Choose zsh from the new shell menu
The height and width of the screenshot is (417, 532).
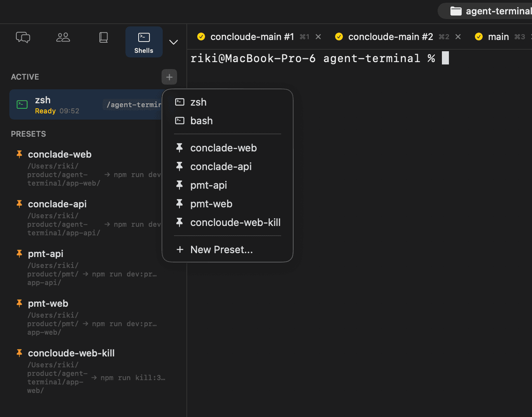click(198, 102)
